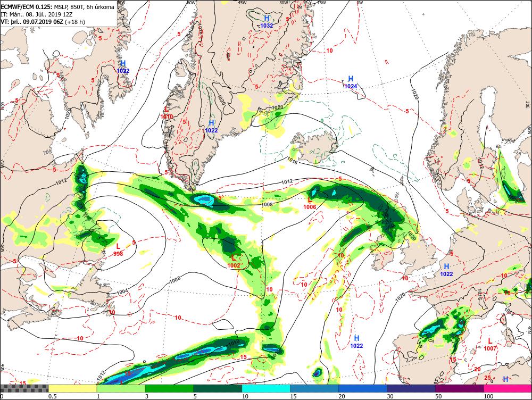Click the H 1024 high pressure label

351,82
